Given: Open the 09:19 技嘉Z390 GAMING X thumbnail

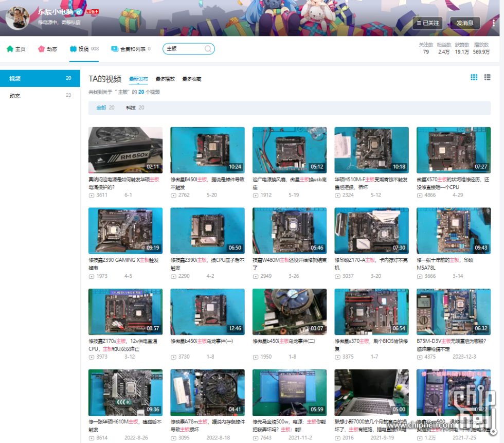Looking at the screenshot, I should click(125, 231).
